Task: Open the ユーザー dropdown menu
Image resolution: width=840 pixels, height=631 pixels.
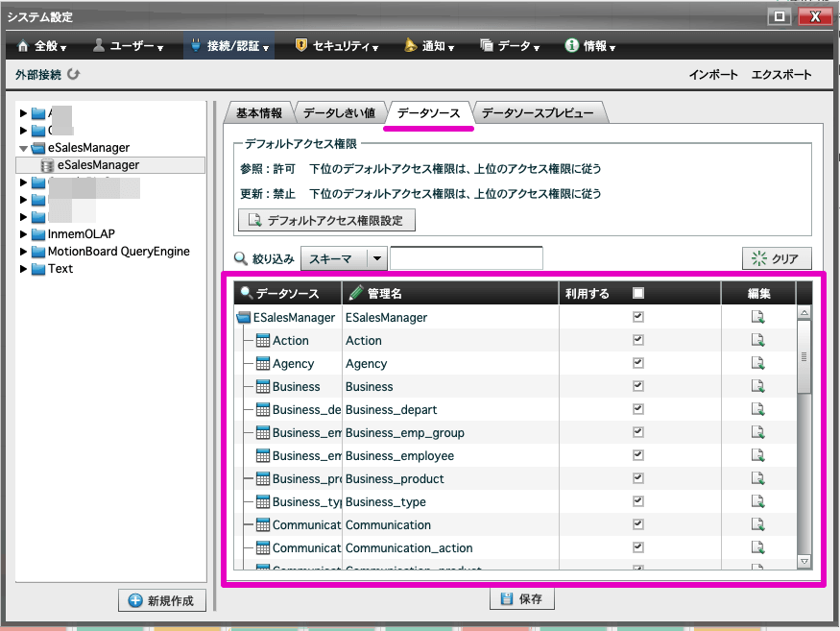Action: click(x=128, y=46)
